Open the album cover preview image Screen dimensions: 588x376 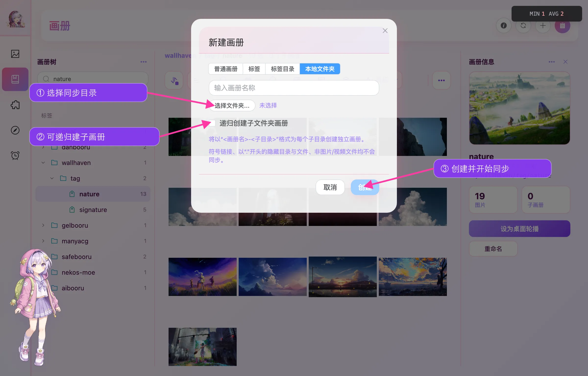[519, 108]
